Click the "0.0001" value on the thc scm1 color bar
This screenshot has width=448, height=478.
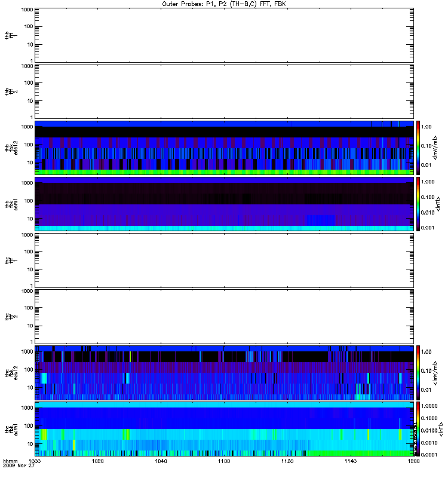429,455
